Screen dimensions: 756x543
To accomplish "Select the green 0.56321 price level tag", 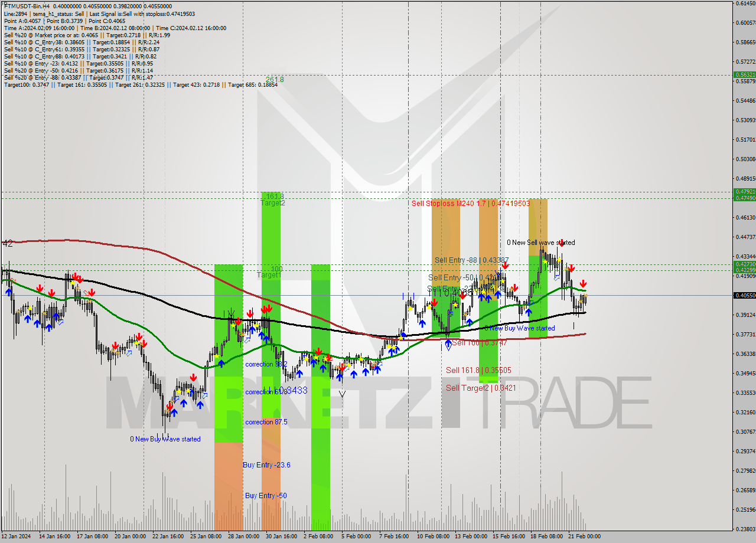I will [744, 75].
